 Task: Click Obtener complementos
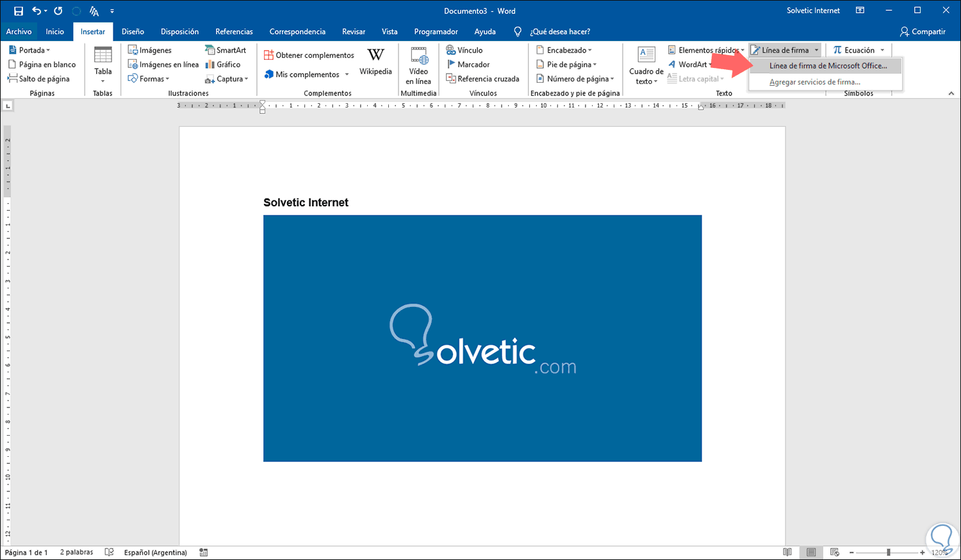[309, 55]
